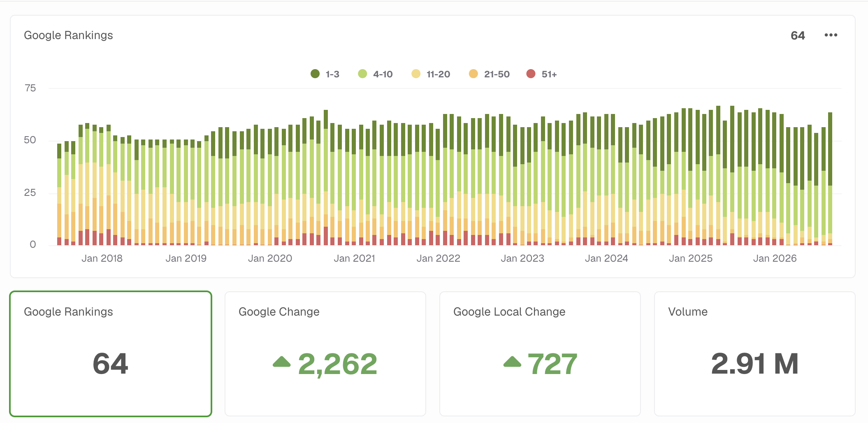This screenshot has height=423, width=868.
Task: Toggle the 21-50 ranking legend series
Action: pos(489,74)
